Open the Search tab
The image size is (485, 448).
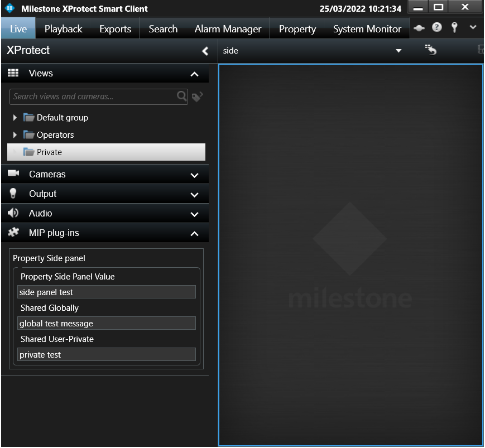[x=163, y=29]
